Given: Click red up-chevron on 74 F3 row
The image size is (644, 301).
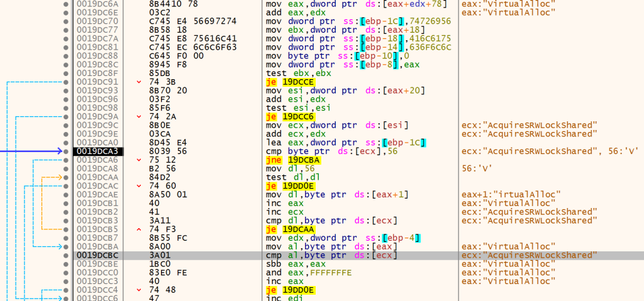Looking at the screenshot, I should tap(139, 229).
